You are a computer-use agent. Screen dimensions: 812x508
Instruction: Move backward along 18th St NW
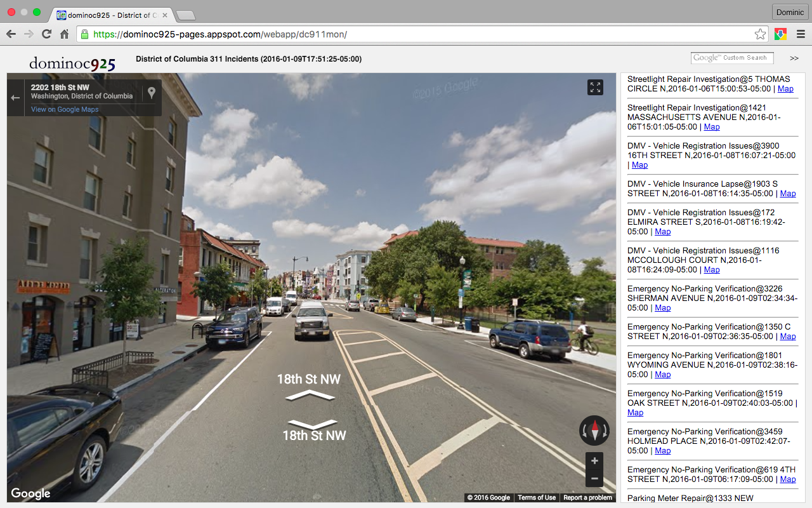313,423
